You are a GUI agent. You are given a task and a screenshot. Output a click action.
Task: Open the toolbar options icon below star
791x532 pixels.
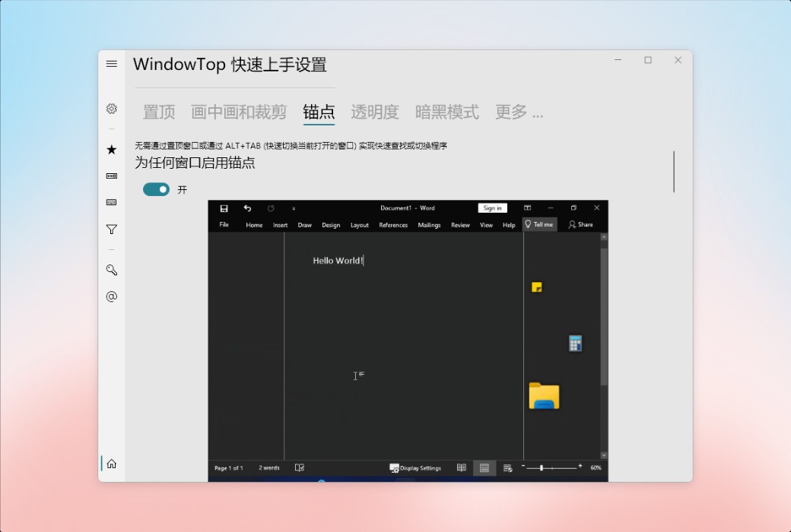click(x=112, y=176)
